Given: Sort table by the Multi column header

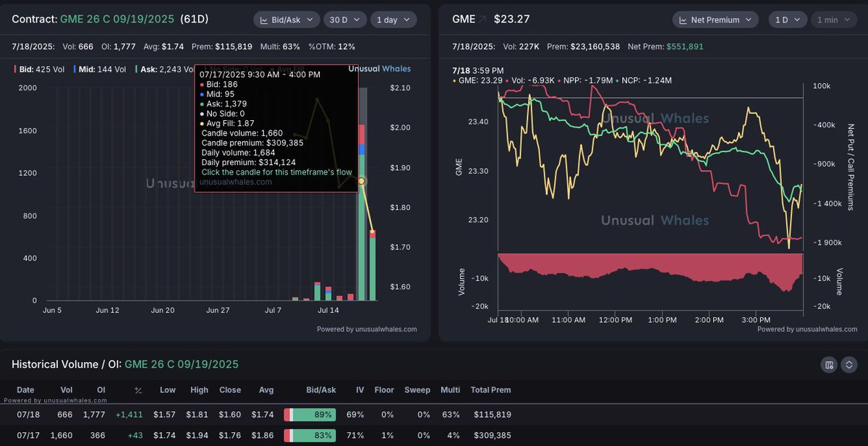Looking at the screenshot, I should coord(451,390).
